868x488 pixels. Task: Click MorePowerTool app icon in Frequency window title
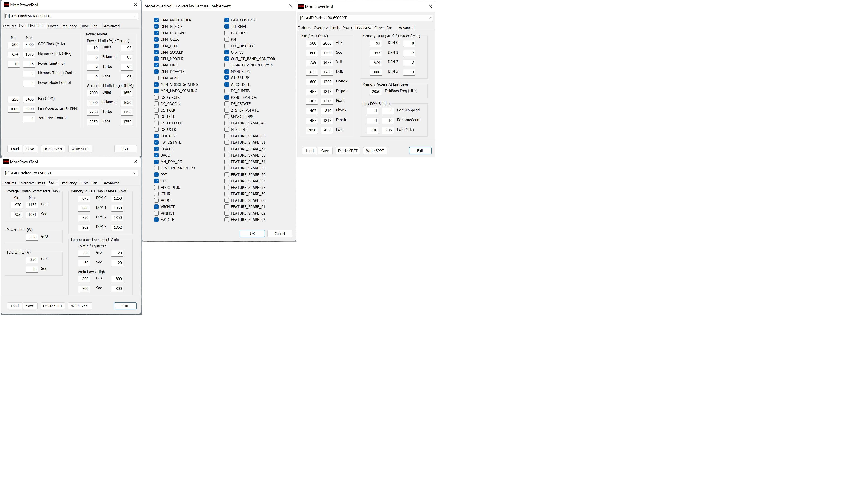[x=301, y=6]
